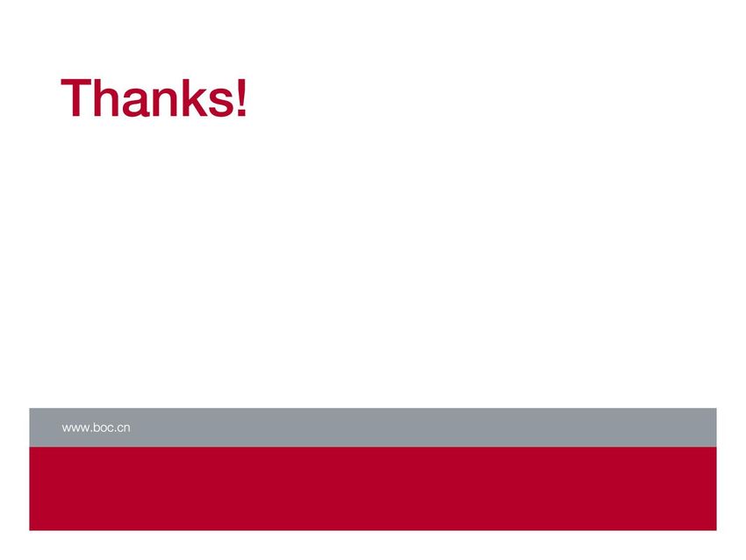
Task: Click the capital T in Thanks!
Action: pyautogui.click(x=75, y=98)
